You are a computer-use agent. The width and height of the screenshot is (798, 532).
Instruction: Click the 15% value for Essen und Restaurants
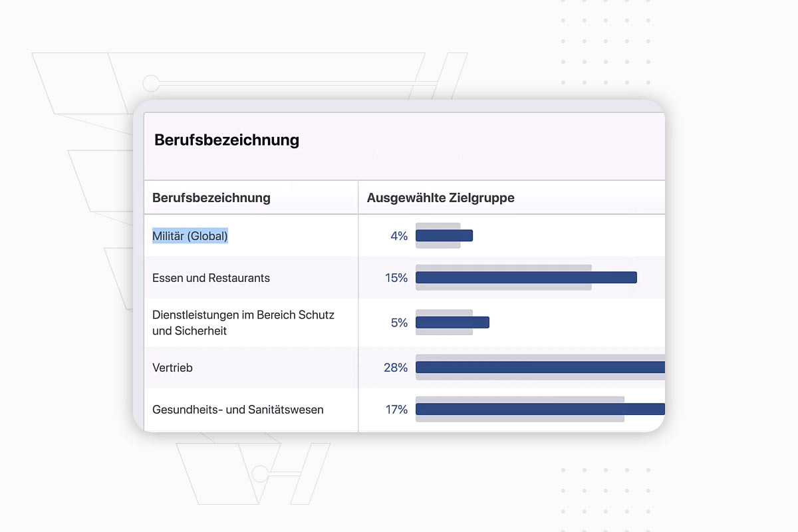[x=396, y=278]
